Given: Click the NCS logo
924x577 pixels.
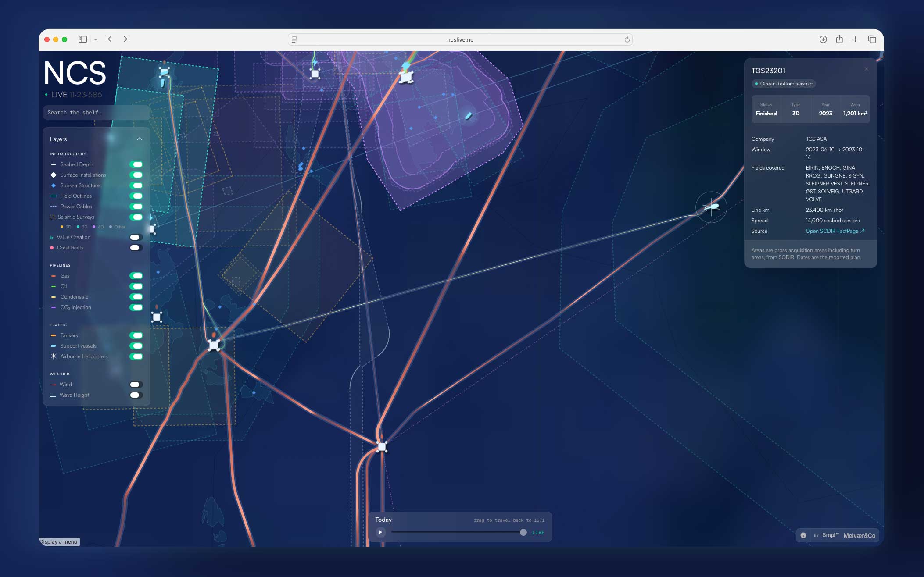Looking at the screenshot, I should (75, 73).
